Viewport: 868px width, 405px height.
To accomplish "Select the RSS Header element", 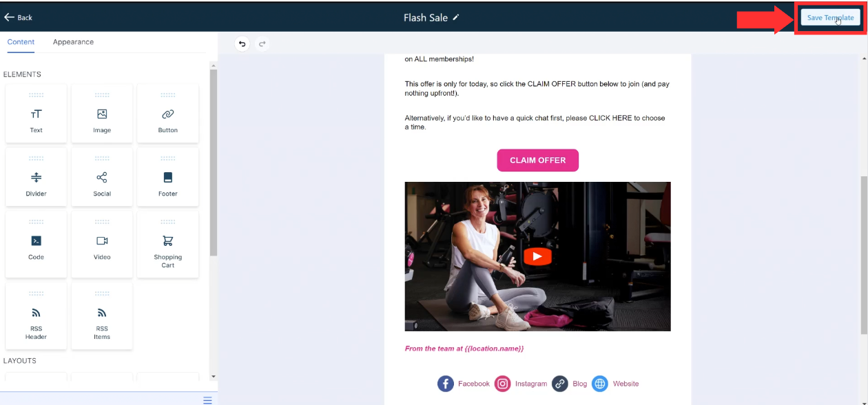I will 36,316.
